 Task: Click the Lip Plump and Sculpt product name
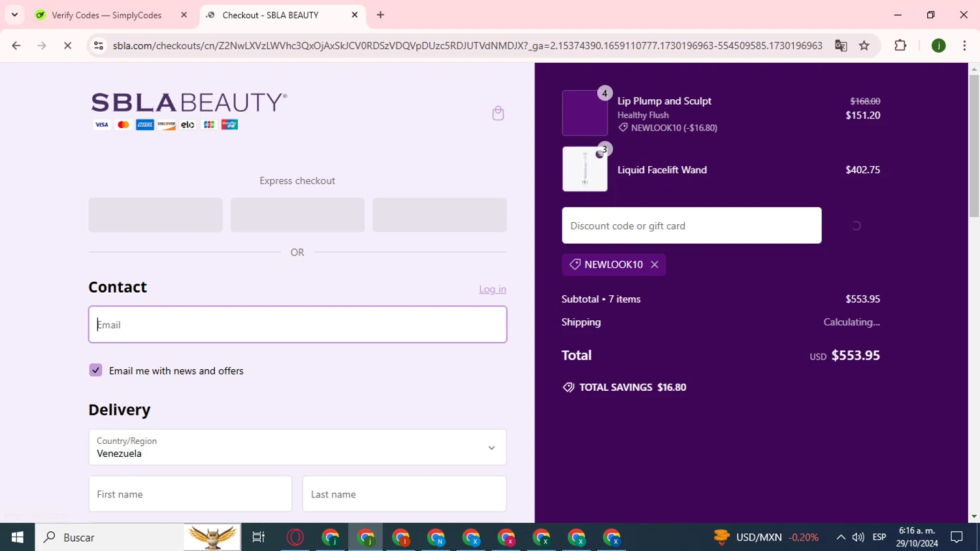[664, 101]
